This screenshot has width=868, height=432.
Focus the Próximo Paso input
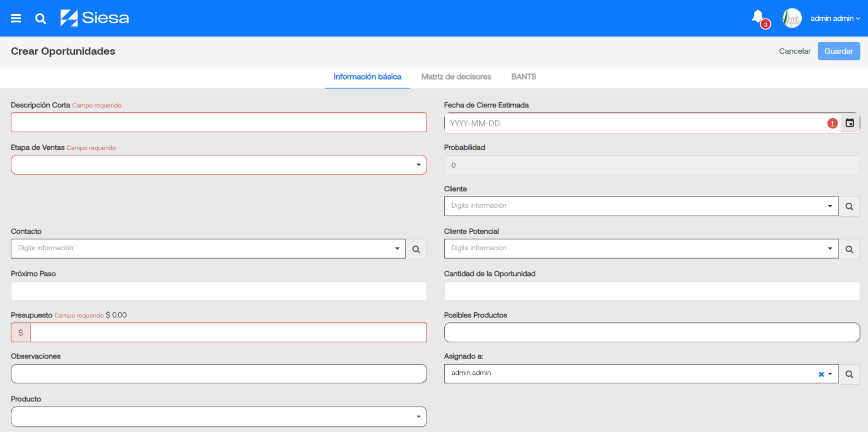(219, 291)
